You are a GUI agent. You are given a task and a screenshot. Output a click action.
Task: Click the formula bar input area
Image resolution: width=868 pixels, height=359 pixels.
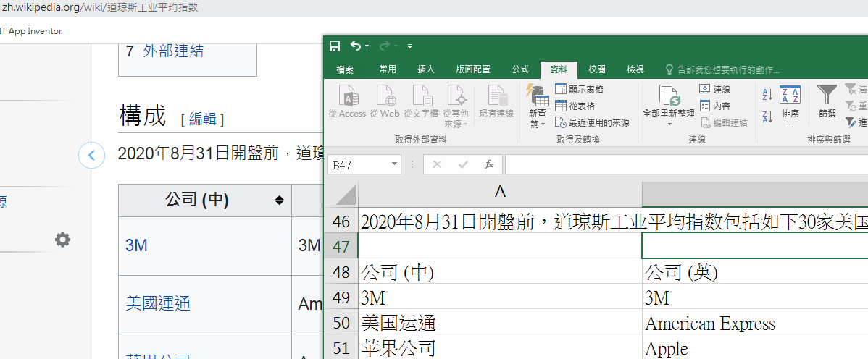coord(686,164)
